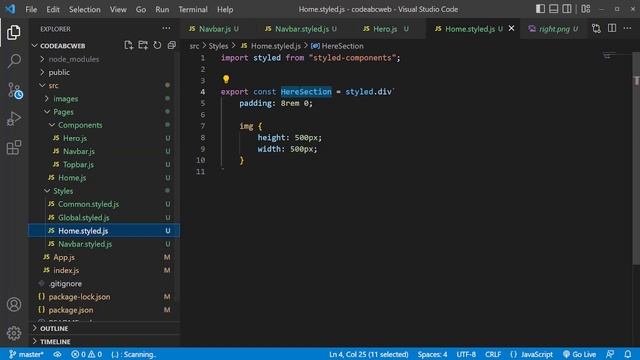Toggle secondary side bar visibility
Screen dimensions: 640x360
tap(567, 9)
